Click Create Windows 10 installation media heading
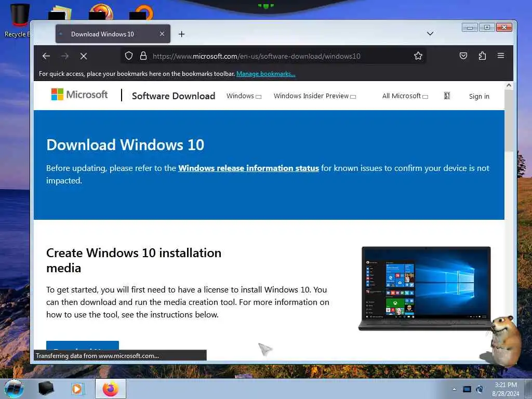532x399 pixels. click(x=134, y=260)
